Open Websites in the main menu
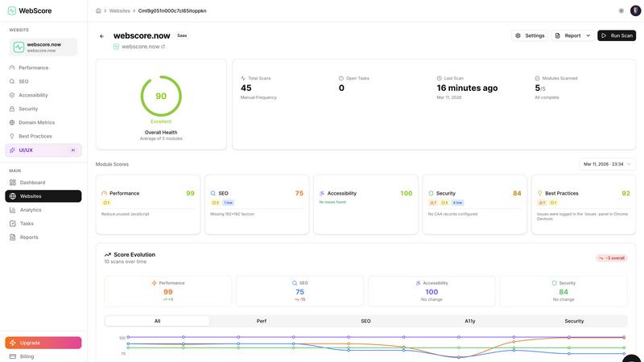 tap(43, 196)
